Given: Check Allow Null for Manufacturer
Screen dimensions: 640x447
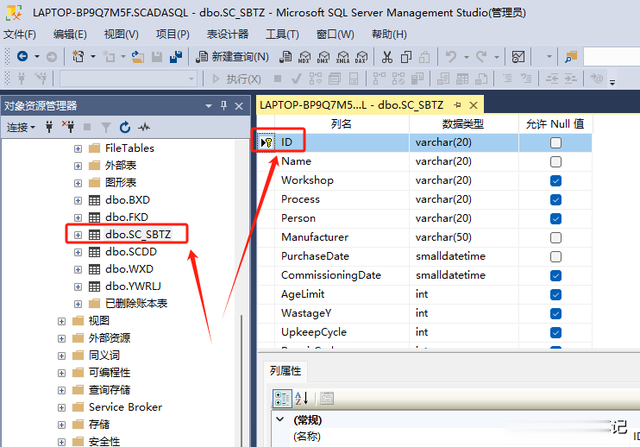Looking at the screenshot, I should point(556,238).
